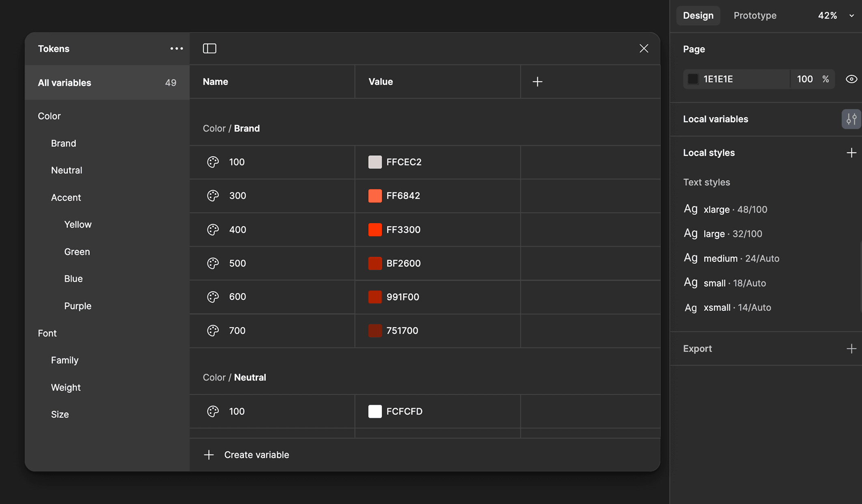
Task: Toggle page background visibility eye
Action: 851,79
